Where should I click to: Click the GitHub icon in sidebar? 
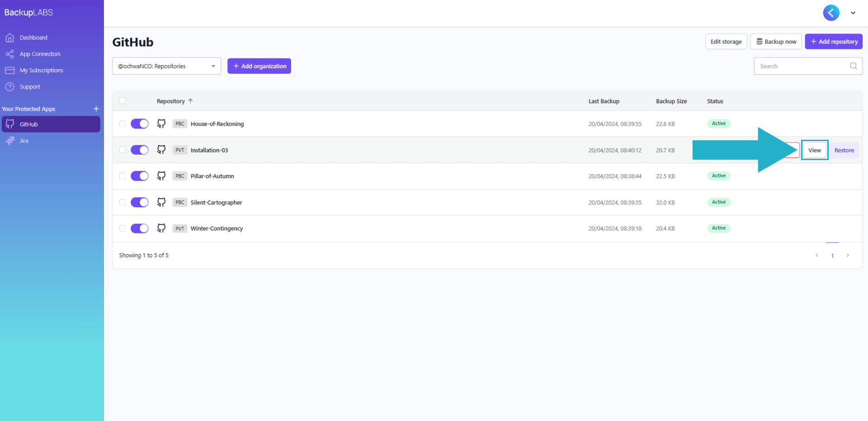click(x=9, y=124)
